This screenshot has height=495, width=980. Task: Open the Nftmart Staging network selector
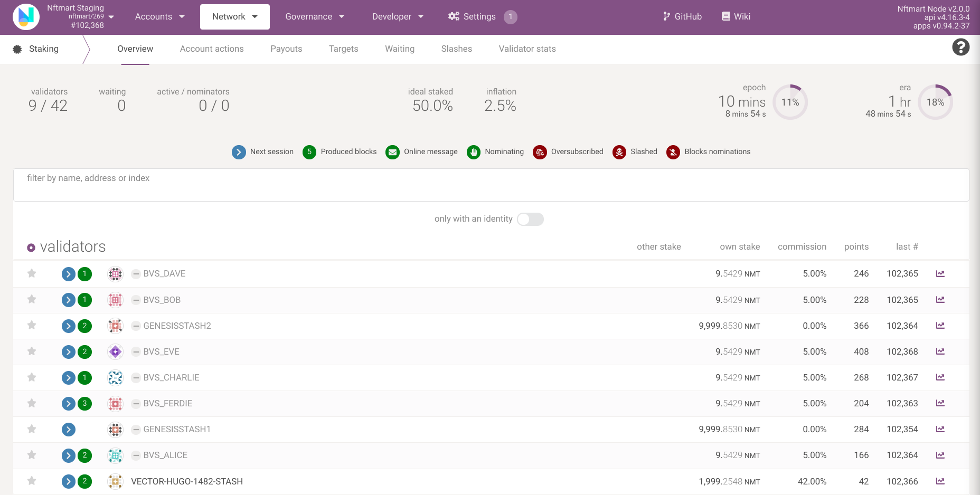pyautogui.click(x=63, y=17)
